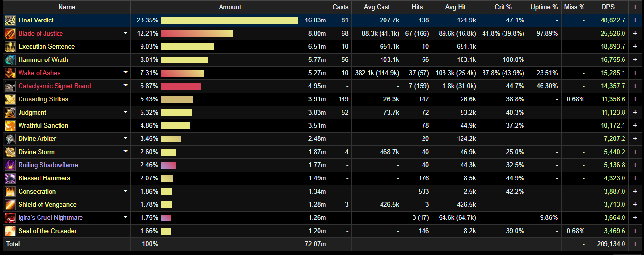Image resolution: width=644 pixels, height=255 pixels.
Task: Sort by the Crit % column header
Action: click(x=503, y=7)
